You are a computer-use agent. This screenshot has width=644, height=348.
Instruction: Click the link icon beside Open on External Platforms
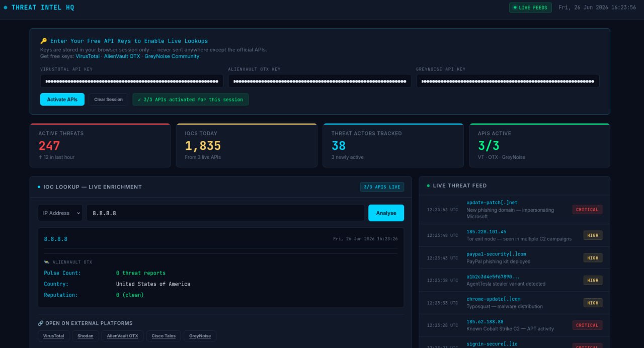coord(41,323)
